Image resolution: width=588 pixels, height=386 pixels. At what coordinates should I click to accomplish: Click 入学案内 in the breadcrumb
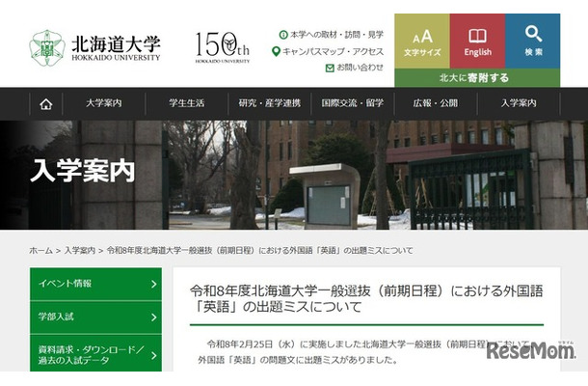[x=79, y=251]
